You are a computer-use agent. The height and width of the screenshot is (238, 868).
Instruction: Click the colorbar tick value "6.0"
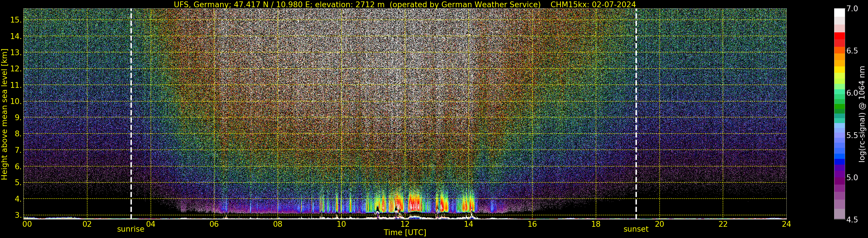point(852,93)
